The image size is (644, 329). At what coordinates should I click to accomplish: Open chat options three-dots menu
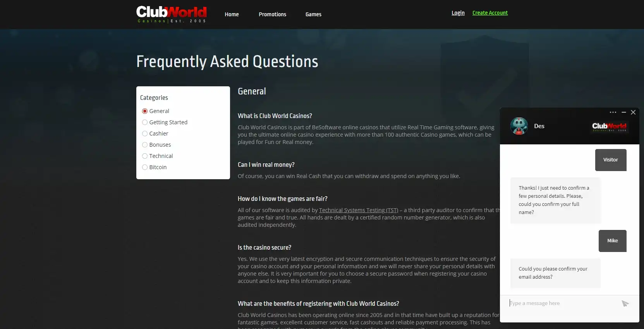(613, 112)
